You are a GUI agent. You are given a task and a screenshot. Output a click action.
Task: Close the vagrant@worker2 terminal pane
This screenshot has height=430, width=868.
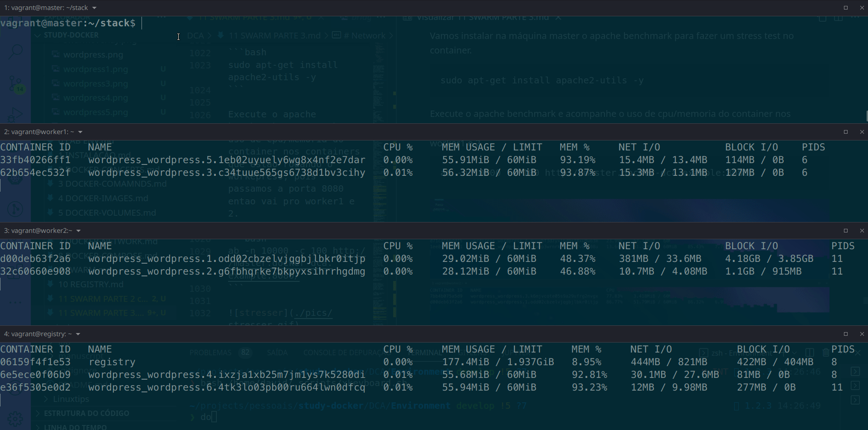coord(862,231)
